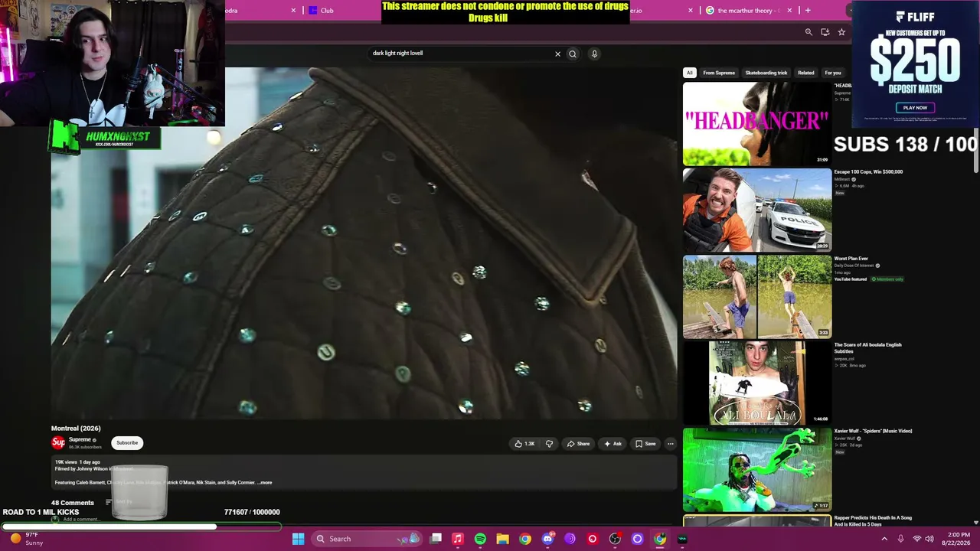Click Play Now on the Fliff ad

tap(915, 108)
